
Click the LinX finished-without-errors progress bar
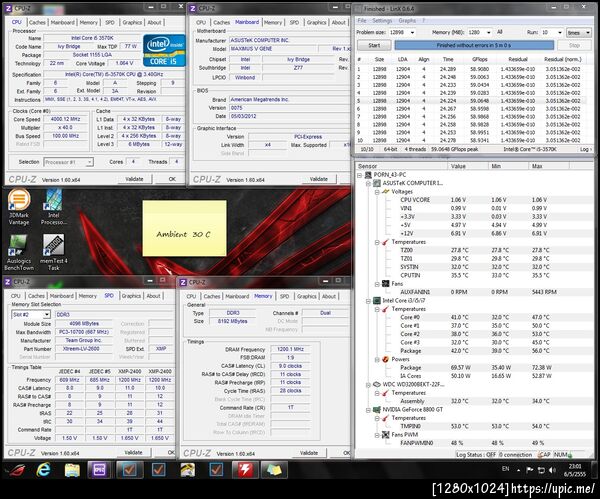pyautogui.click(x=474, y=46)
